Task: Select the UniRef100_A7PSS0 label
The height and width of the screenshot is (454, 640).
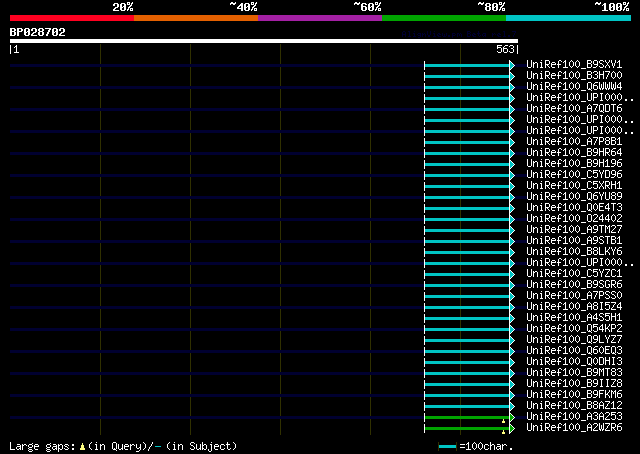Action: click(574, 296)
